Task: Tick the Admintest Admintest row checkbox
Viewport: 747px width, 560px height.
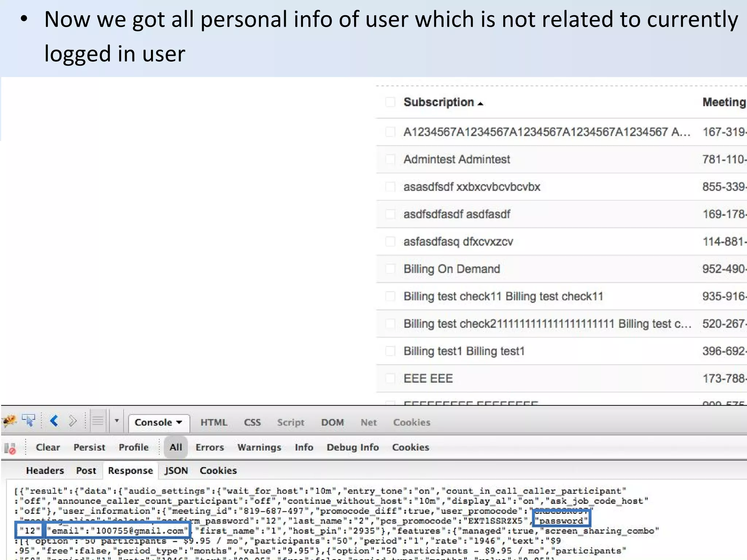Action: click(390, 159)
